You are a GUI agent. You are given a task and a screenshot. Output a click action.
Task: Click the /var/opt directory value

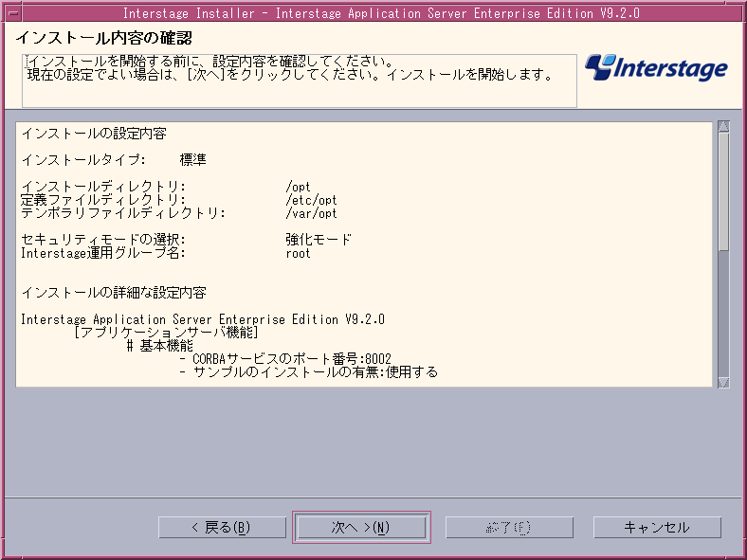click(x=311, y=213)
